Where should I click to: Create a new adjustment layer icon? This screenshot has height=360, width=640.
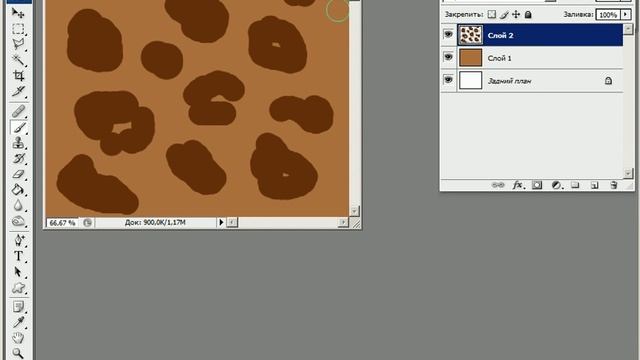[556, 185]
